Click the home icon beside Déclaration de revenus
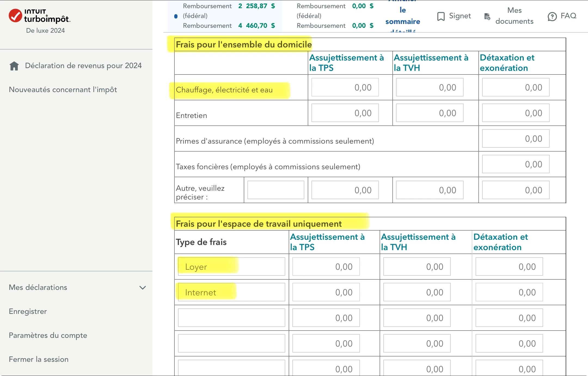The image size is (588, 376). click(14, 66)
